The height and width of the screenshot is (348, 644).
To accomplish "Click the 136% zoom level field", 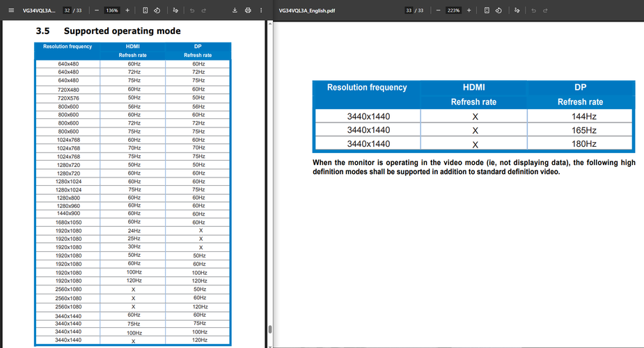I will pyautogui.click(x=111, y=10).
